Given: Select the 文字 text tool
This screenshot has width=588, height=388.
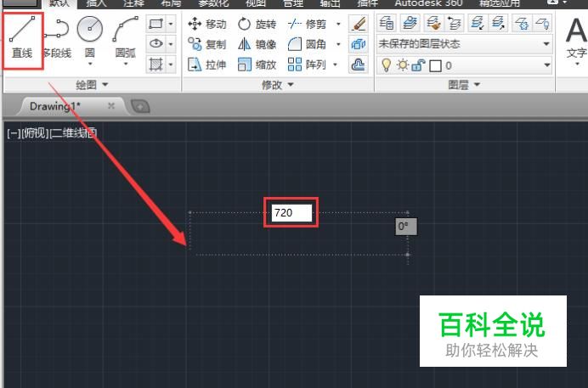Looking at the screenshot, I should tap(576, 38).
